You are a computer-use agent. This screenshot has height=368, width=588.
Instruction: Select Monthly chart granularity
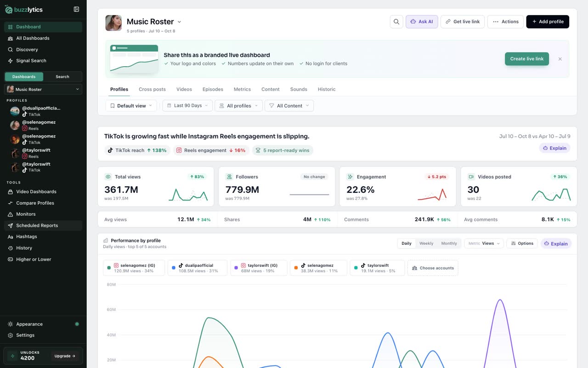pyautogui.click(x=449, y=243)
